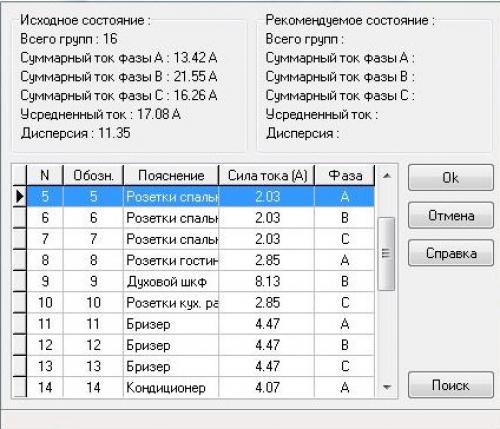The image size is (500, 429).
Task: Click current value 4.47 in row 12
Action: (x=267, y=345)
